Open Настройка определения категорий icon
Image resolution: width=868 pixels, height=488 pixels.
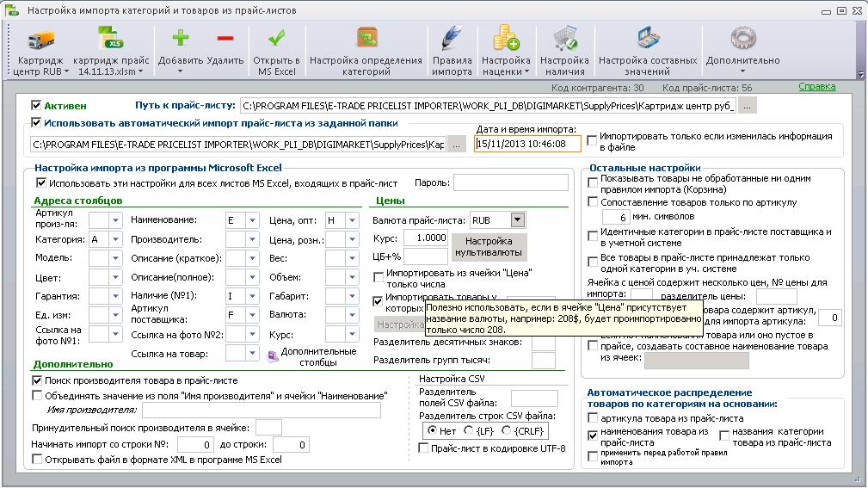click(366, 39)
